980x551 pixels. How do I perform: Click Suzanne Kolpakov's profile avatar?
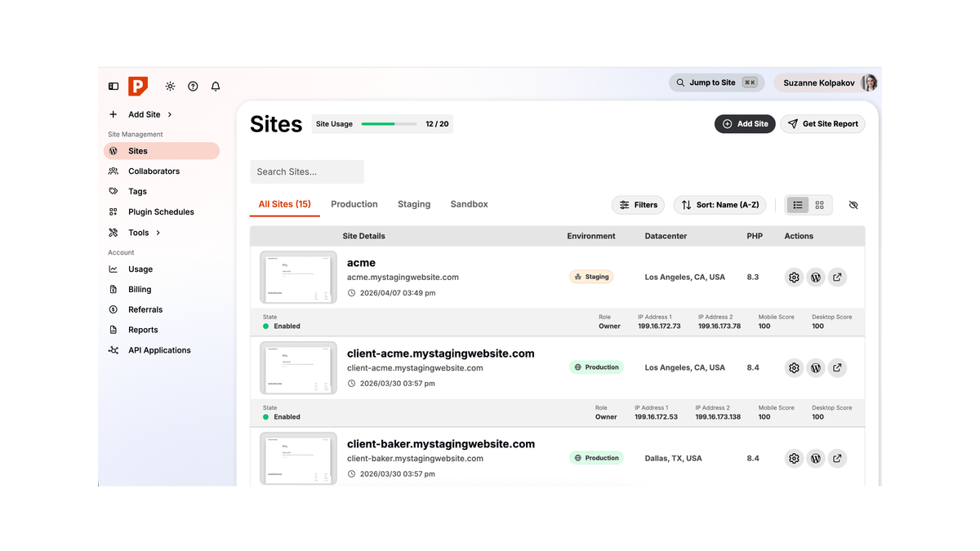pyautogui.click(x=869, y=82)
